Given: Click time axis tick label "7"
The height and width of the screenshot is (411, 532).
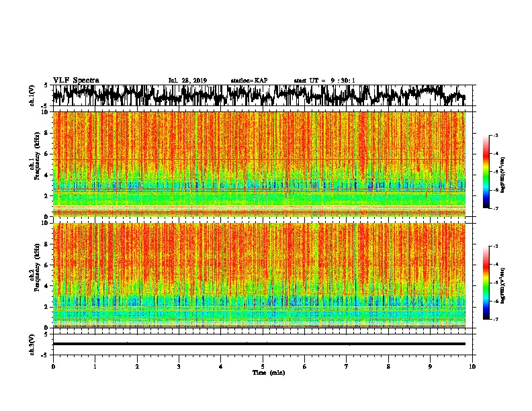Looking at the screenshot, I should coord(347,367).
